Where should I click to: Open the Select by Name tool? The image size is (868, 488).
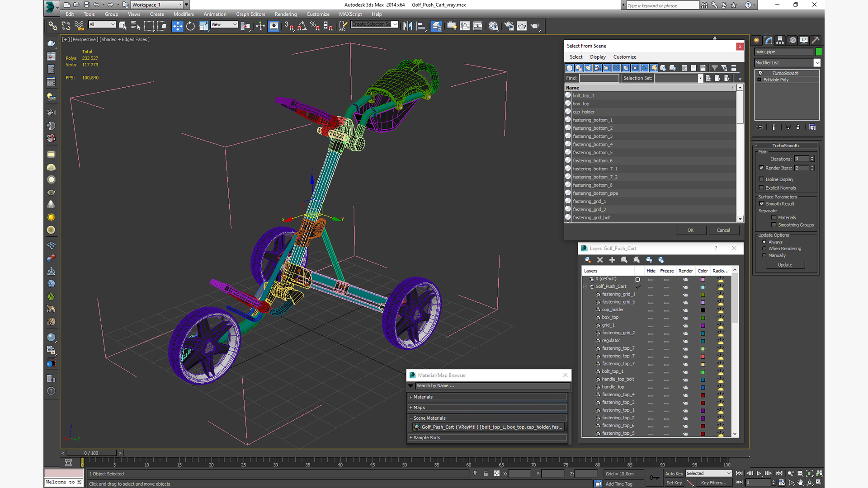pyautogui.click(x=136, y=26)
